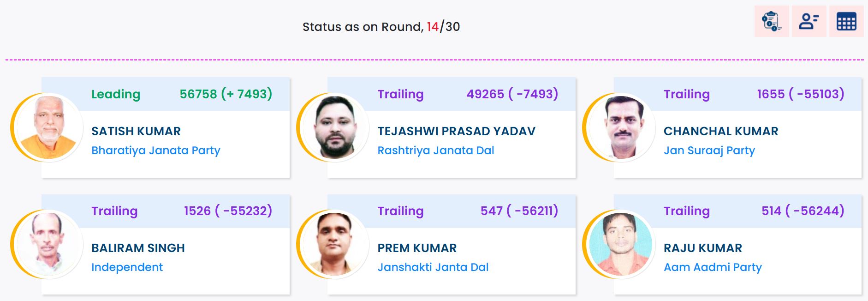Screen dimensions: 868x301
Task: Click the round number 14 in status
Action: tap(433, 27)
